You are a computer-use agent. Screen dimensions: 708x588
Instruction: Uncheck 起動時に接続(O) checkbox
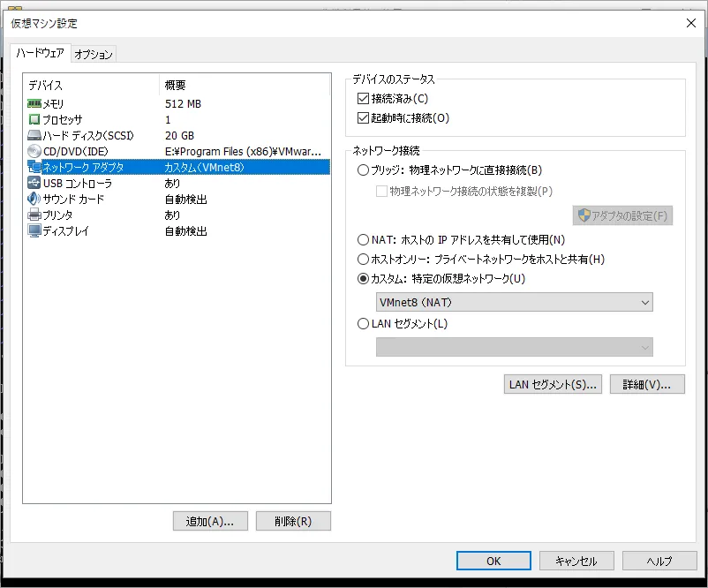coord(363,118)
